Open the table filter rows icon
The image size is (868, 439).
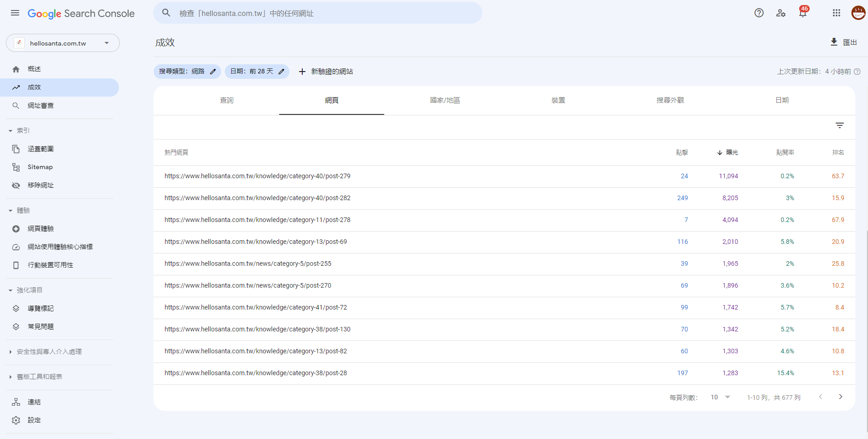[840, 125]
